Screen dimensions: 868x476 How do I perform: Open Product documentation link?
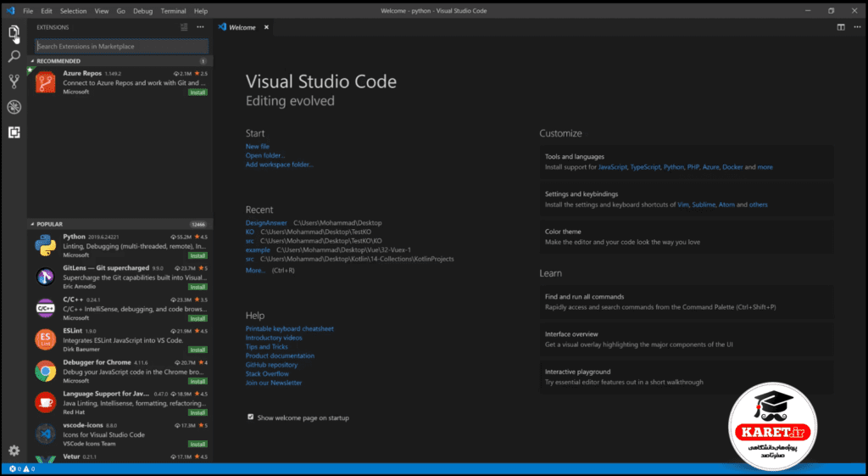280,356
